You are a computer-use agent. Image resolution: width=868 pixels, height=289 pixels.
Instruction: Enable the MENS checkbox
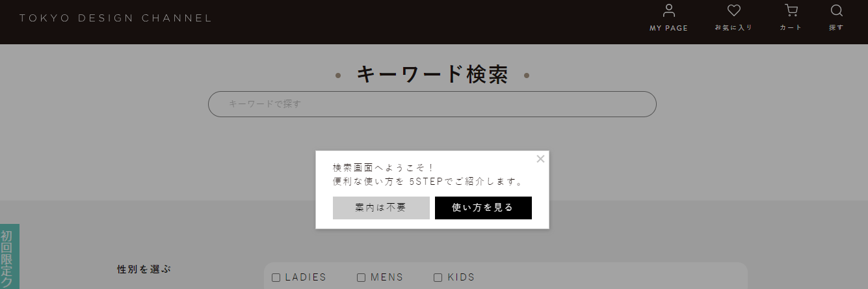pyautogui.click(x=361, y=278)
